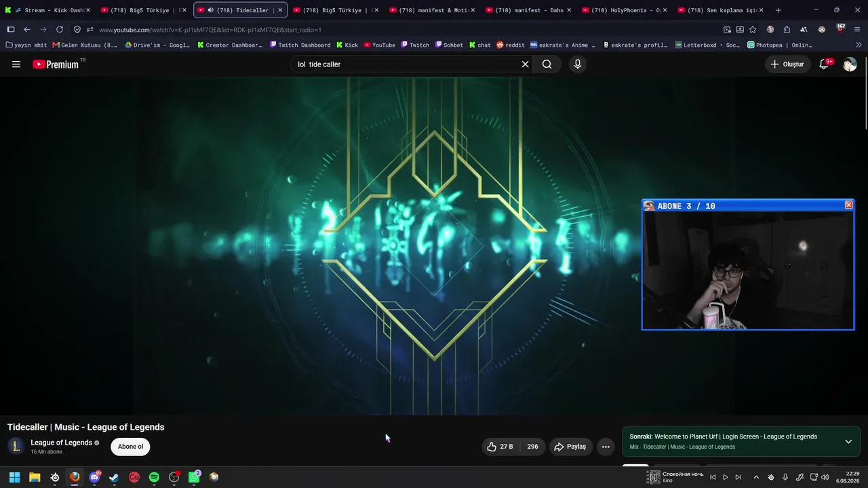The width and height of the screenshot is (868, 488).
Task: Go back to the previous page
Action: tap(27, 30)
